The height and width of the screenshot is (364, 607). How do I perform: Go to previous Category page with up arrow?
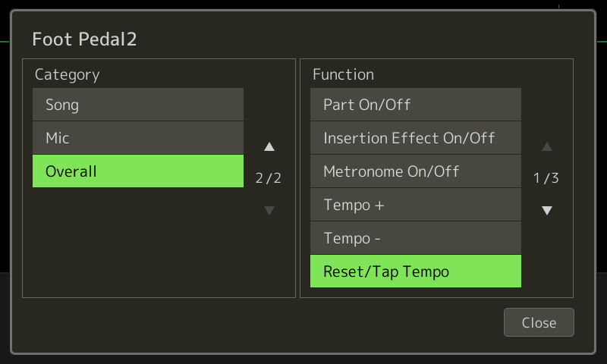(x=269, y=146)
